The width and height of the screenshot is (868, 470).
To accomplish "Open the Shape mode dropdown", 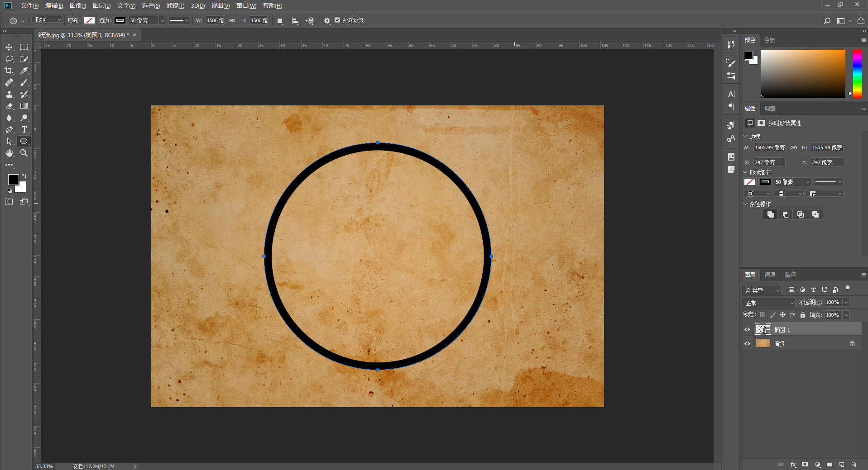I will point(48,20).
